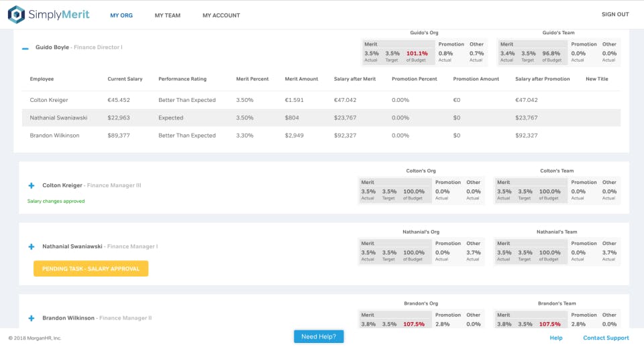Screen dimensions: 644x347
Task: Click the €1.591 merit amount cell
Action: pos(294,100)
